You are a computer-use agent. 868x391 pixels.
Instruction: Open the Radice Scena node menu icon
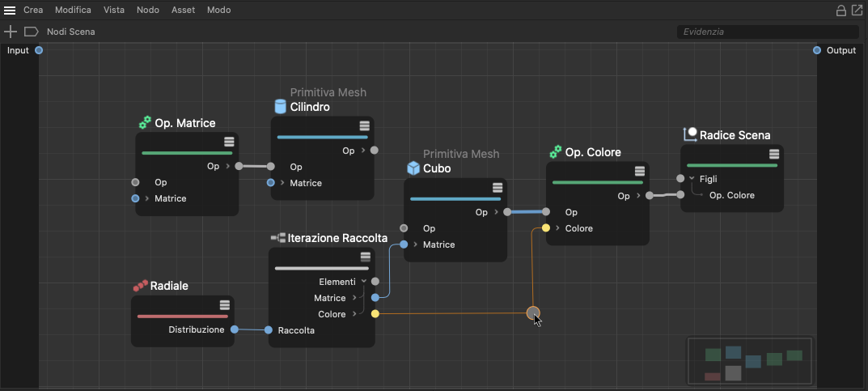pyautogui.click(x=774, y=154)
